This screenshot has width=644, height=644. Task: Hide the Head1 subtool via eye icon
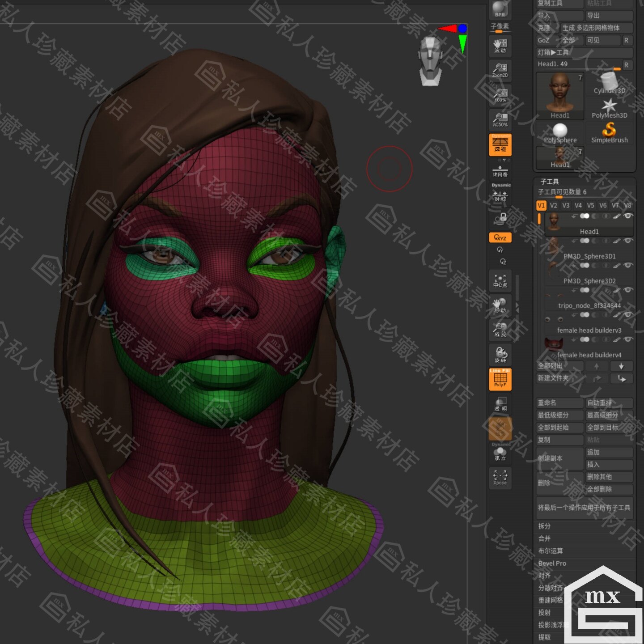628,216
